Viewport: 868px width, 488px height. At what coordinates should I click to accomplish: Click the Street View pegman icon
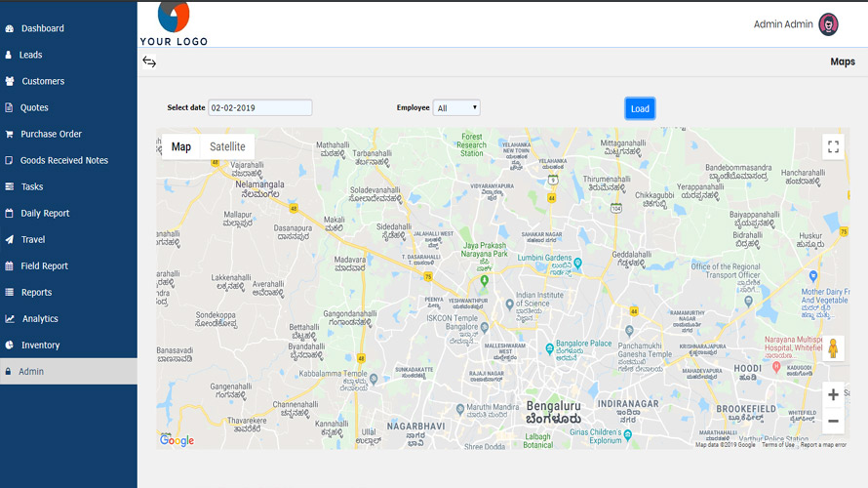click(x=833, y=348)
